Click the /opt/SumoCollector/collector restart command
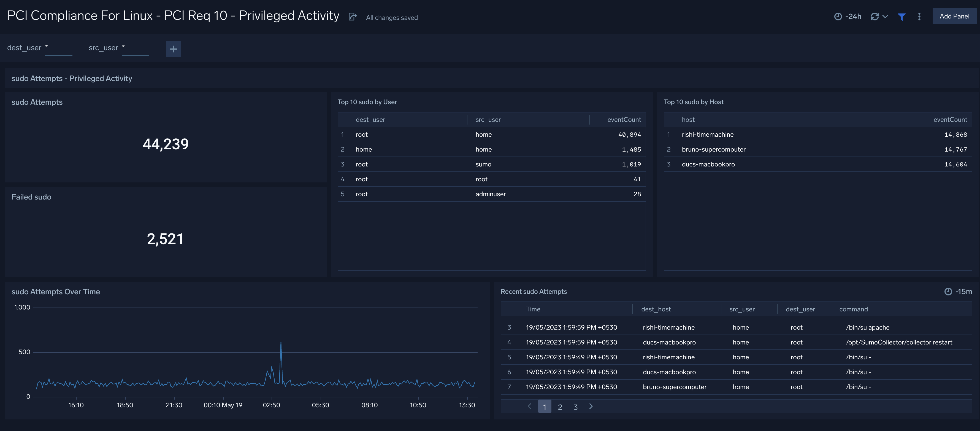 [x=899, y=342]
